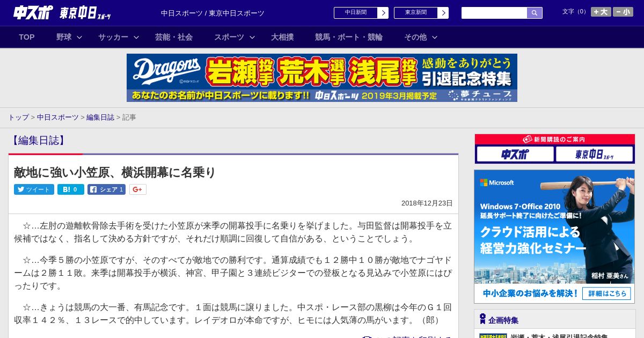Screen dimensions: 644x338
Task: Expand the その他 menu
Action: click(x=420, y=37)
